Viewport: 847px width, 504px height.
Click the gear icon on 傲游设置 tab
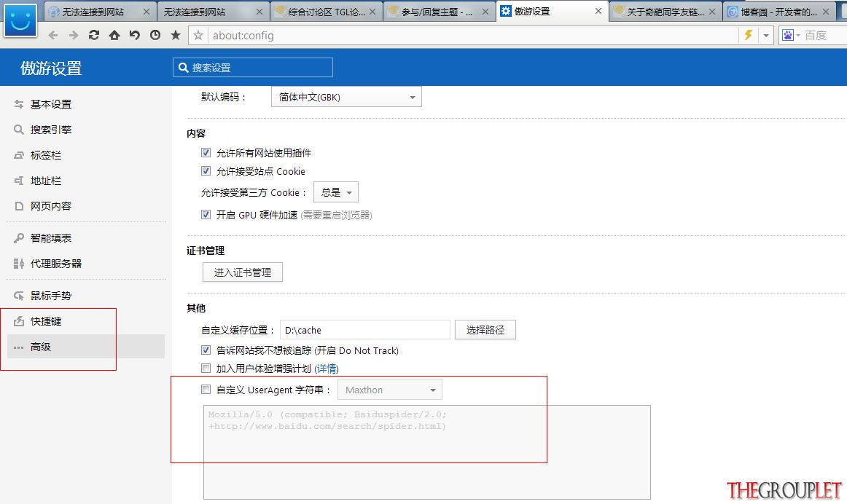click(x=506, y=11)
